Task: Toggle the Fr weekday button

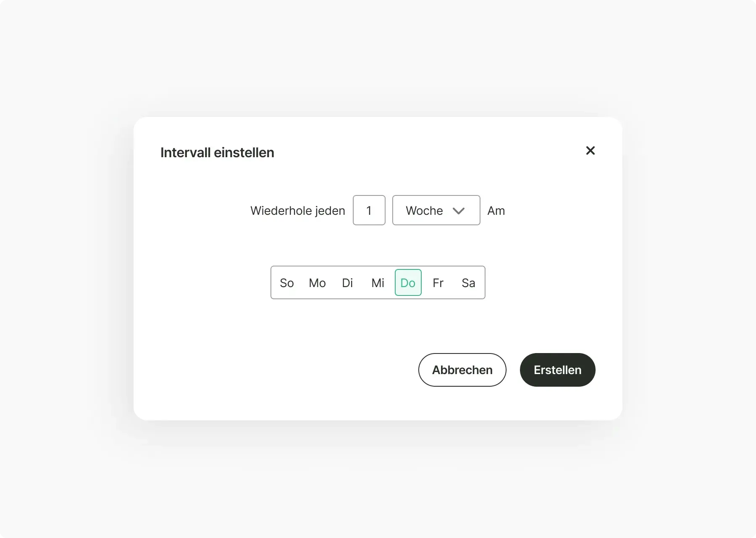Action: (438, 283)
